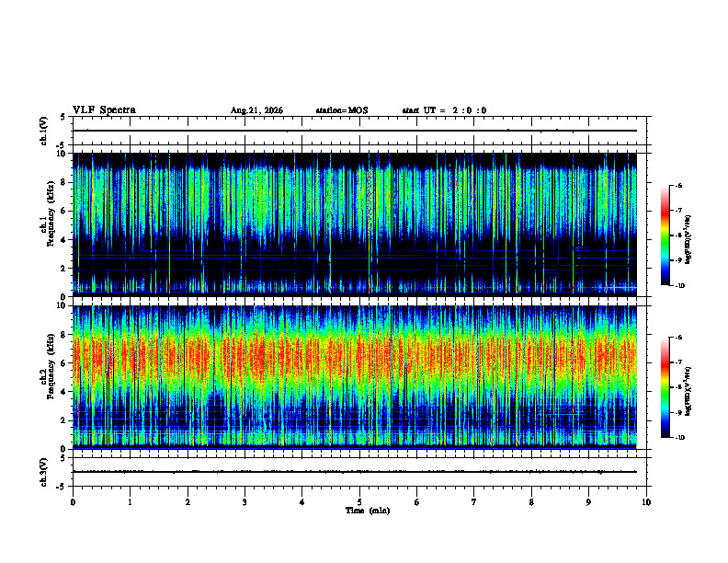Click the 9 minute tick label on time axis
This screenshot has width=728, height=563.
pyautogui.click(x=589, y=502)
